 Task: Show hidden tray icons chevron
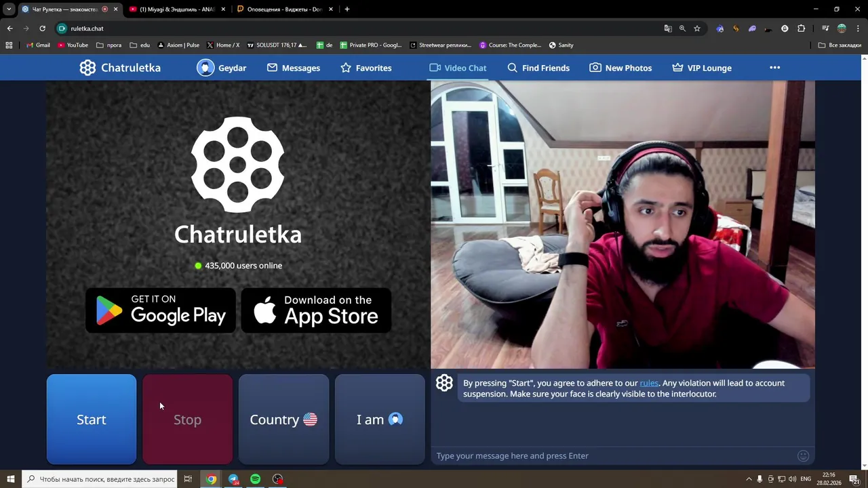pos(749,479)
